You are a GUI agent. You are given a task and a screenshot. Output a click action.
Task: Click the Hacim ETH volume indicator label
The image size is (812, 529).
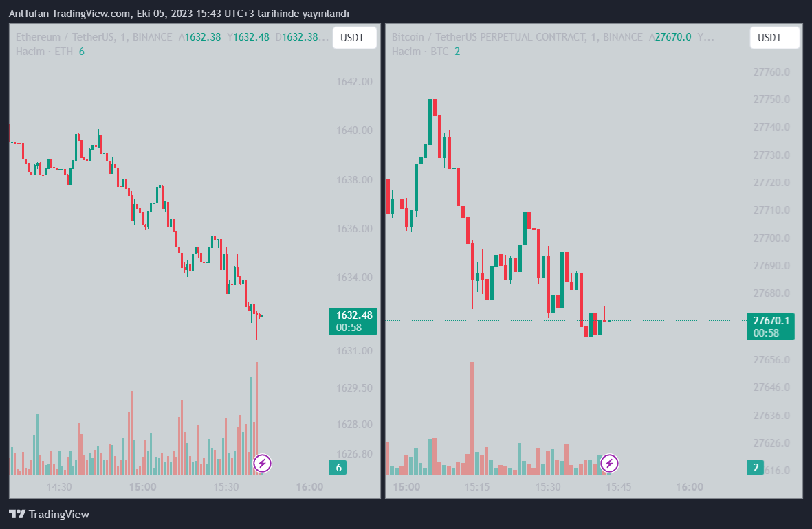coord(44,52)
